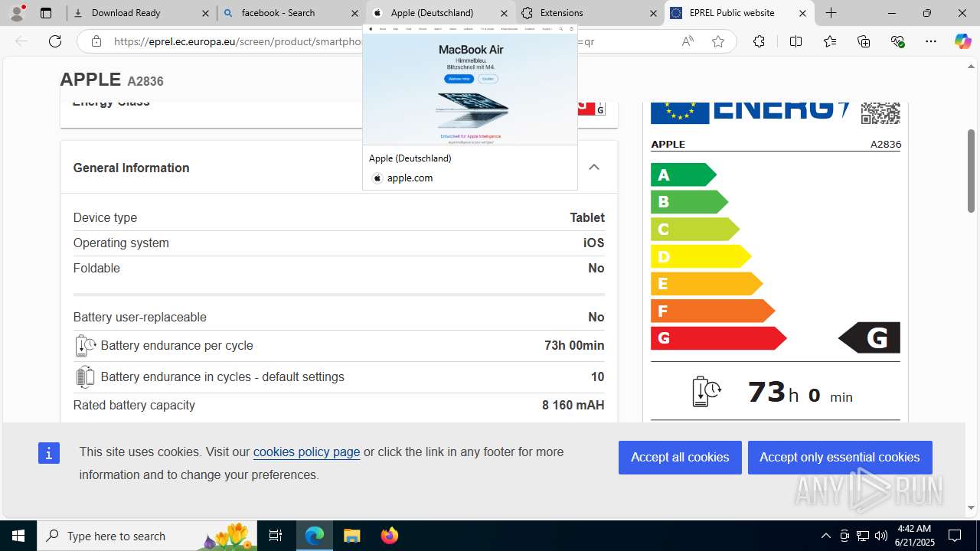Click the scroll down arrow

(x=971, y=507)
